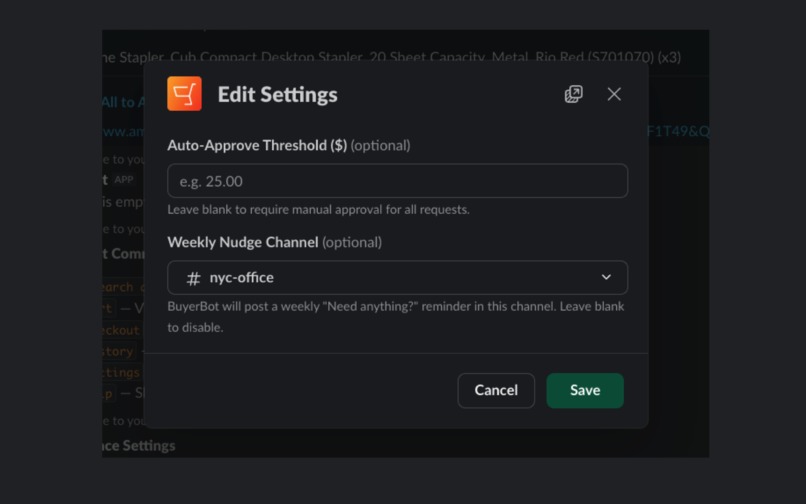The height and width of the screenshot is (504, 806).
Task: Click the Stapler product line in background chat
Action: [392, 57]
